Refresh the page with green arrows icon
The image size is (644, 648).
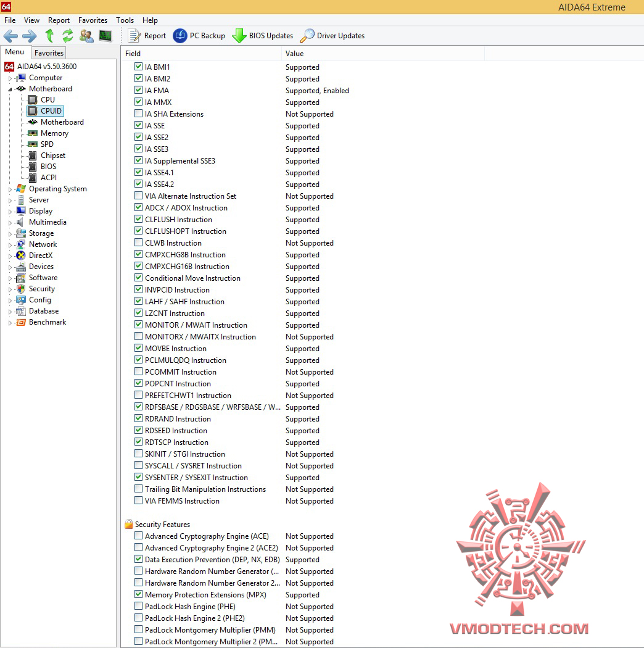pos(68,36)
